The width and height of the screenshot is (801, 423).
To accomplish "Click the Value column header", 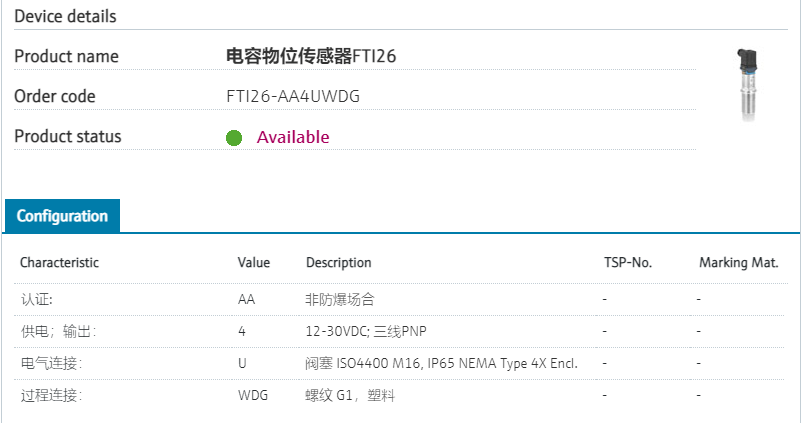I will [x=254, y=263].
